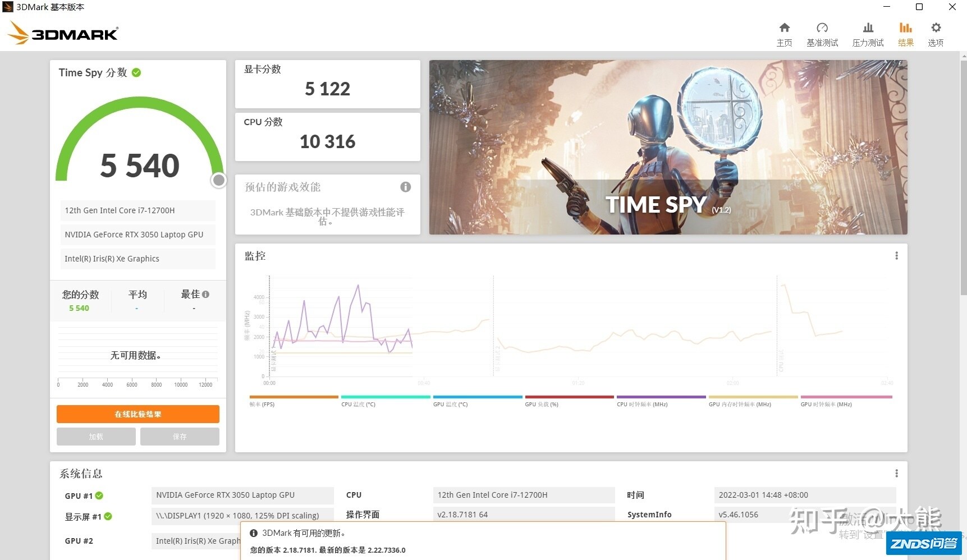Click the 时间 2022-03-01 14:48 value
This screenshot has height=560, width=967.
805,495
